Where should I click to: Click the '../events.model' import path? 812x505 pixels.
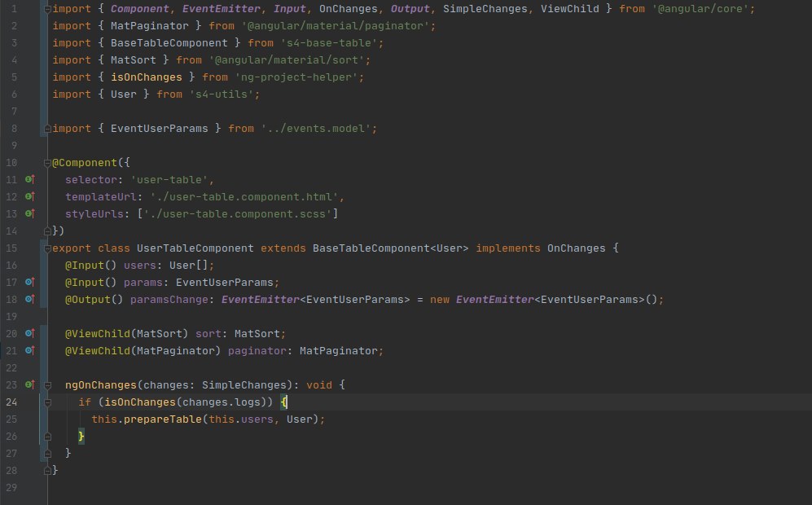pyautogui.click(x=316, y=129)
